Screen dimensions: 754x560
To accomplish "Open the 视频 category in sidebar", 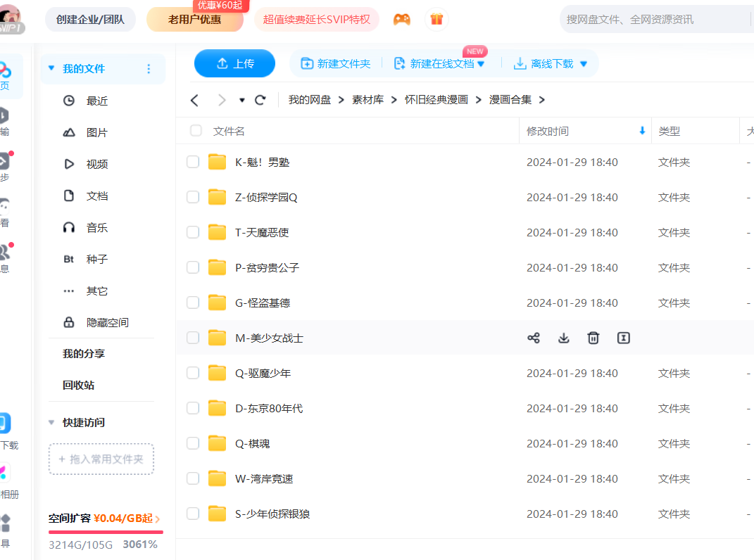I will 96,164.
